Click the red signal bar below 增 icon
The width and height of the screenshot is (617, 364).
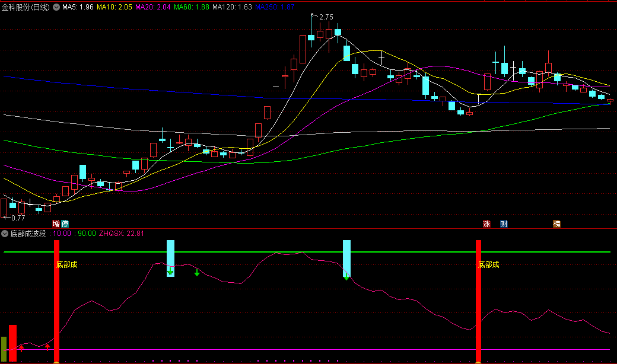[57, 301]
